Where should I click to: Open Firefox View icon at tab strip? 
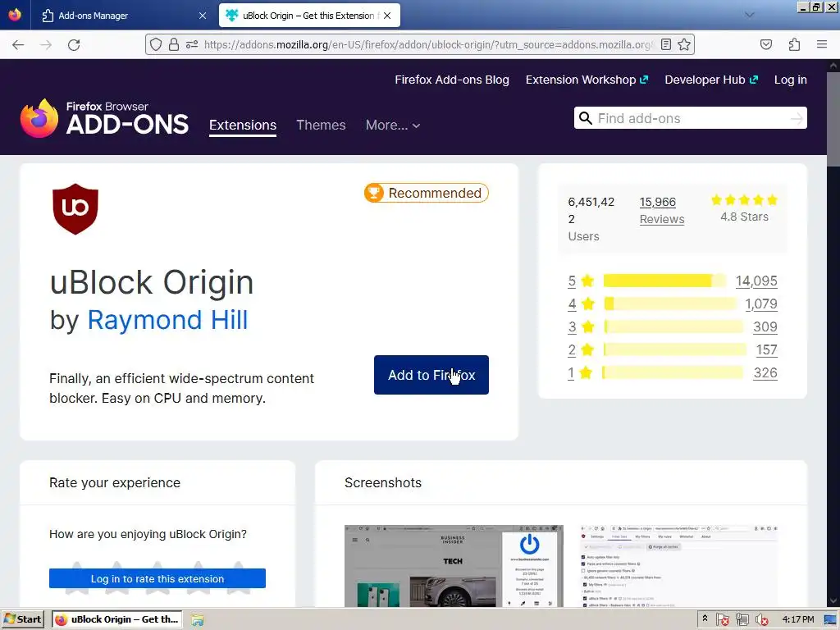[15, 15]
